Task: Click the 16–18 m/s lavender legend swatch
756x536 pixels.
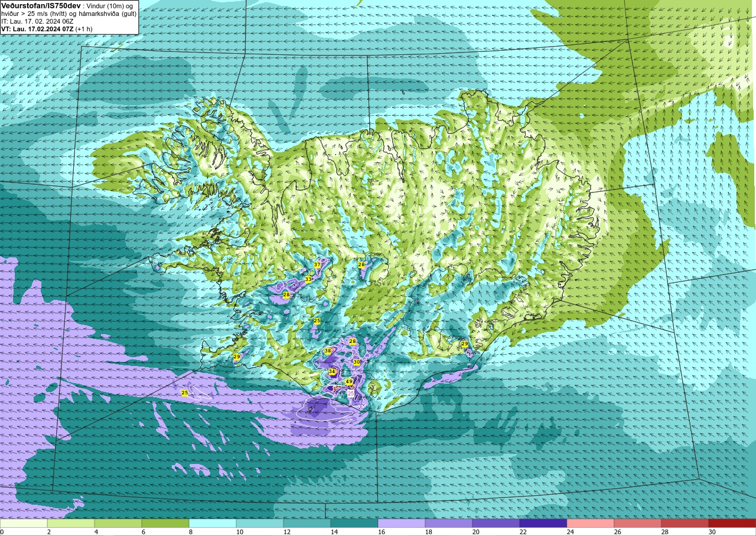Action: point(402,523)
